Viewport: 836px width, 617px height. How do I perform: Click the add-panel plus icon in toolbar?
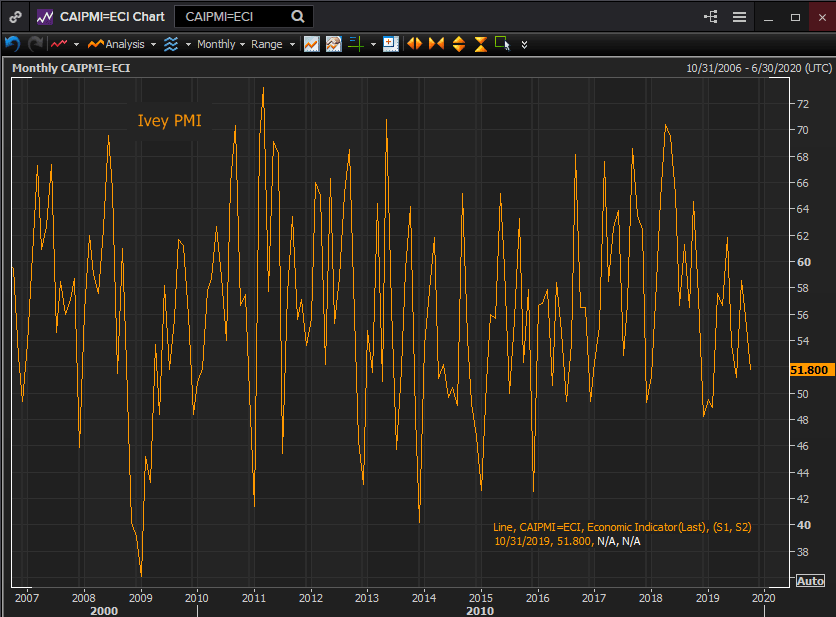(390, 44)
